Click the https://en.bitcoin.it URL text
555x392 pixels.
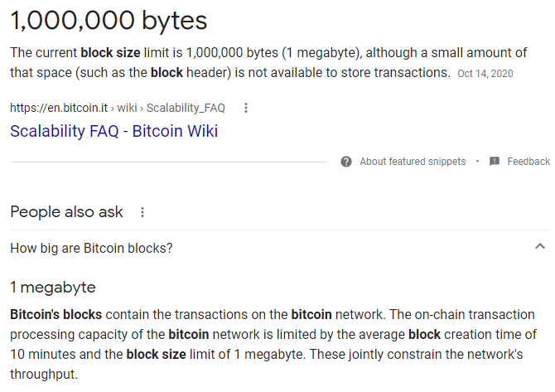point(59,108)
